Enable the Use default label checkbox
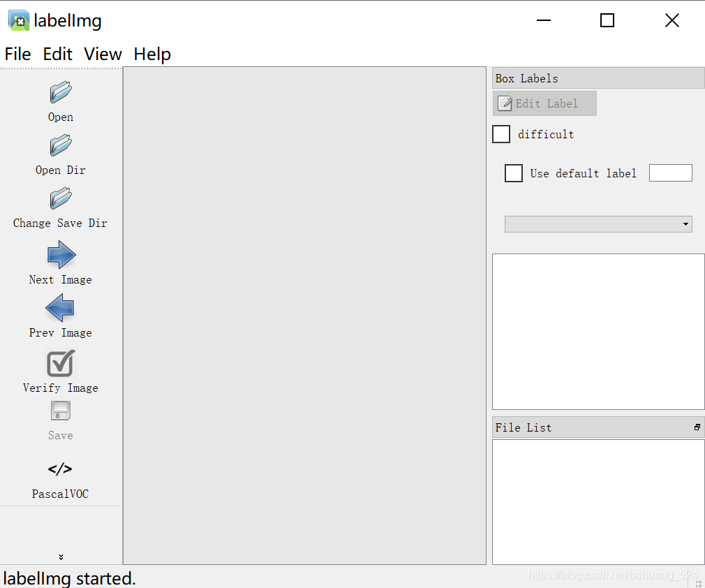Viewport: 705px width, 588px height. (x=514, y=173)
